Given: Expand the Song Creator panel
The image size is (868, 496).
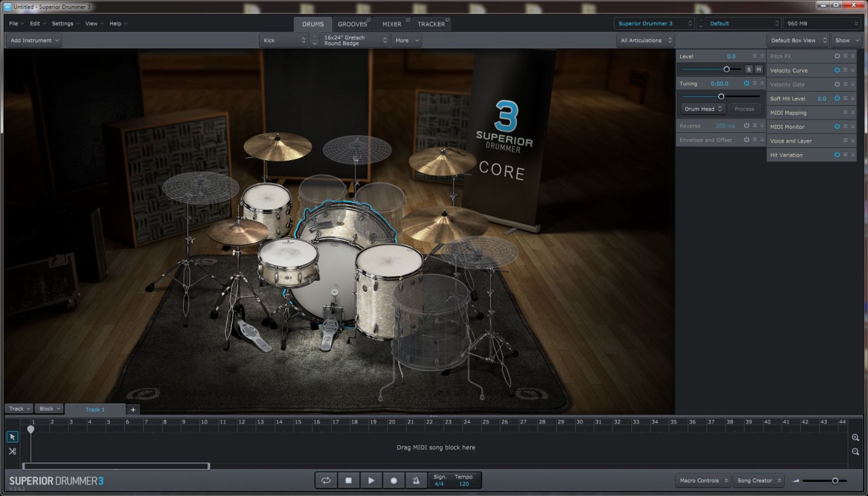Looking at the screenshot, I should 759,480.
